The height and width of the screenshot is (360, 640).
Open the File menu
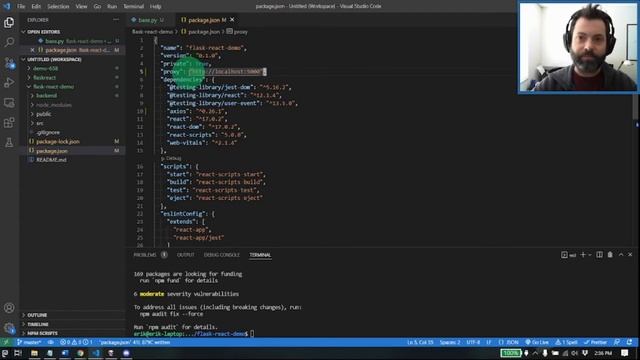[x=21, y=6]
